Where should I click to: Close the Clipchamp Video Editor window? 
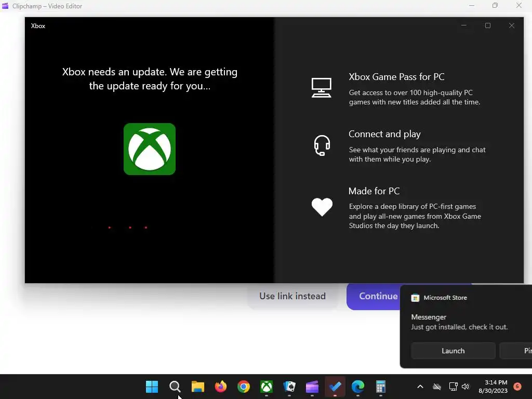point(519,5)
